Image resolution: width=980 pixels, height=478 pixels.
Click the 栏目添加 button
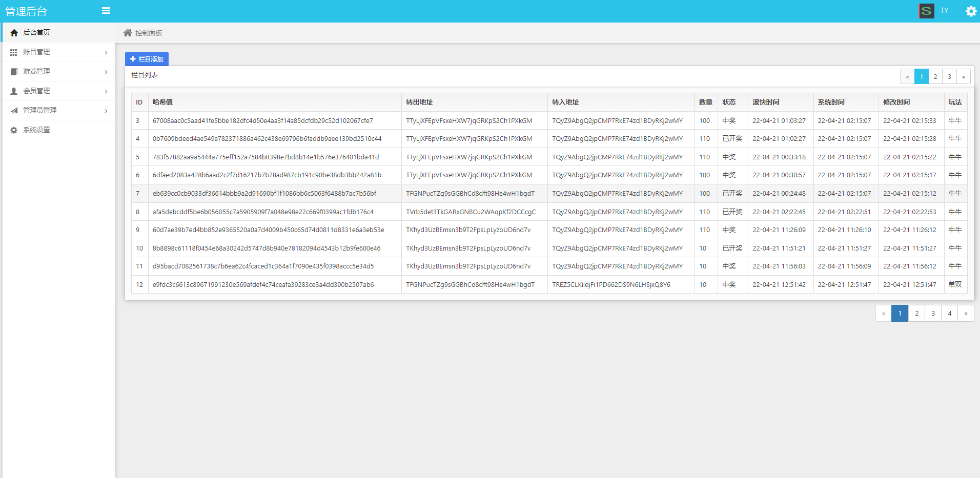pyautogui.click(x=147, y=59)
